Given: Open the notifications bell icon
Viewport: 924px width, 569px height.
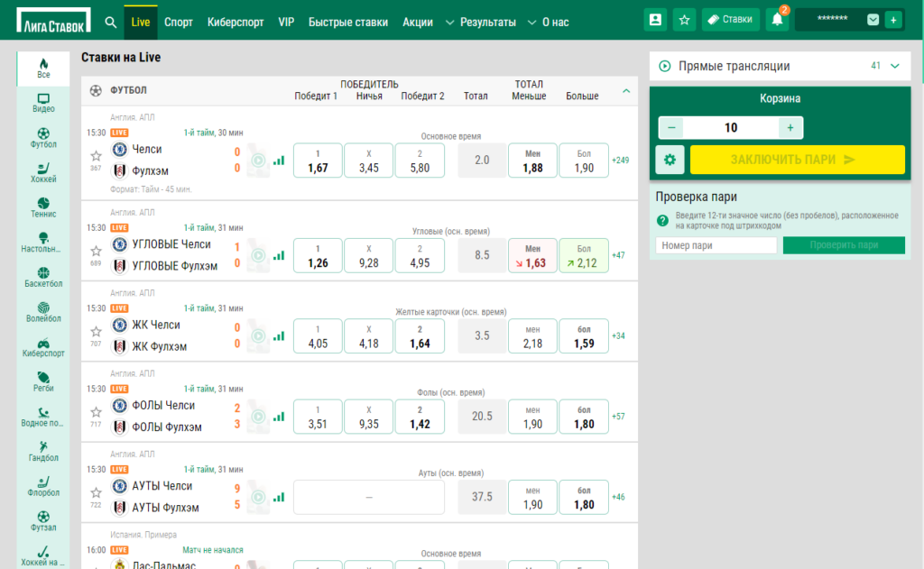Looking at the screenshot, I should 777,20.
